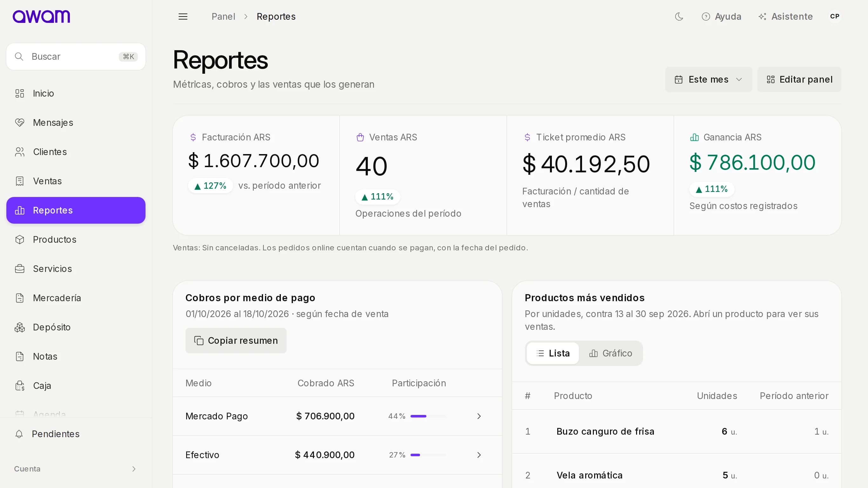Click Reportes breadcrumb
This screenshot has width=868, height=488.
pyautogui.click(x=276, y=17)
